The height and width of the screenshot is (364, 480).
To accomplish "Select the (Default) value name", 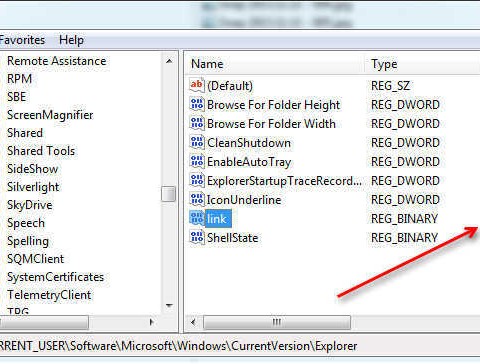I will point(230,86).
